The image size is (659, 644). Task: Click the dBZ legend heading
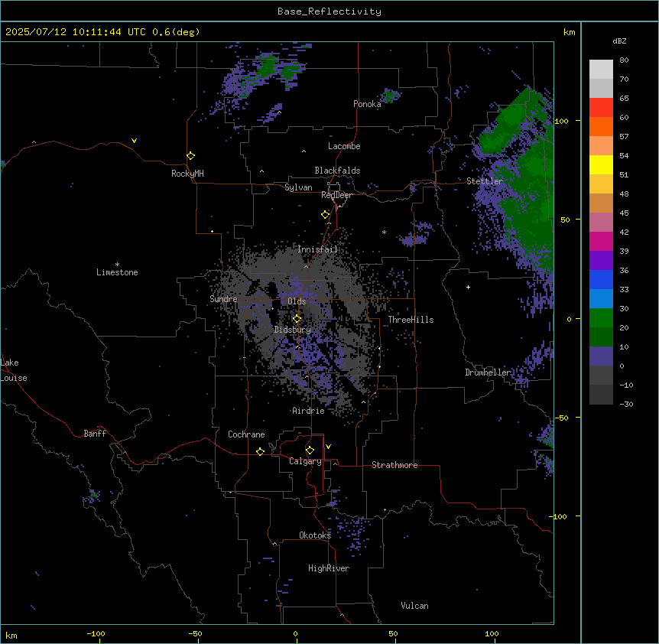[x=619, y=41]
